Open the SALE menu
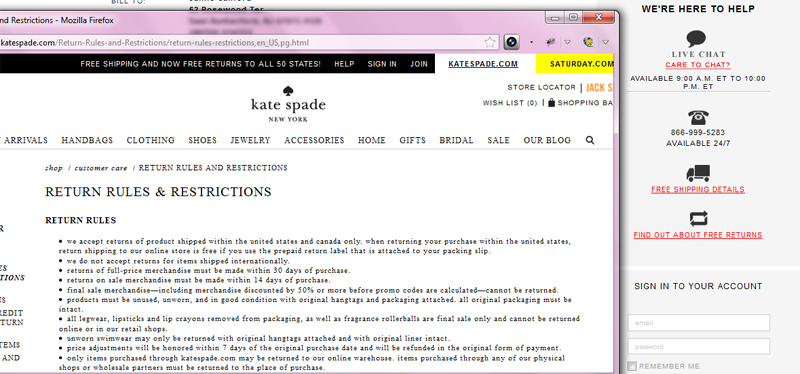The height and width of the screenshot is (374, 800). click(x=498, y=140)
